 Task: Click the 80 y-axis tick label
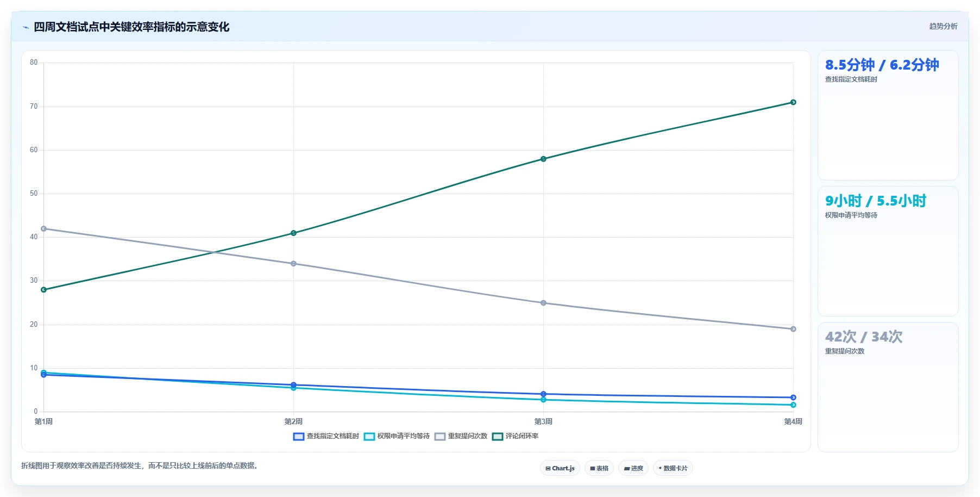click(x=34, y=63)
